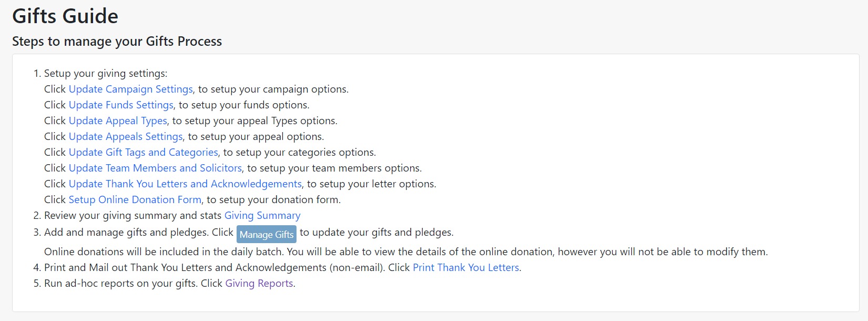Viewport: 868px width, 321px height.
Task: Open the Giving Reports link
Action: [x=259, y=284]
